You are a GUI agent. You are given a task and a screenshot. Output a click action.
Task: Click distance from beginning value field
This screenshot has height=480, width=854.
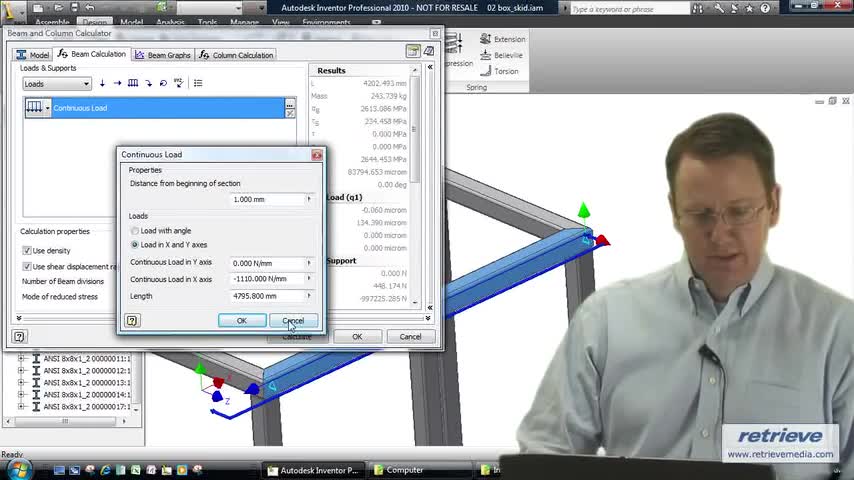(x=267, y=199)
